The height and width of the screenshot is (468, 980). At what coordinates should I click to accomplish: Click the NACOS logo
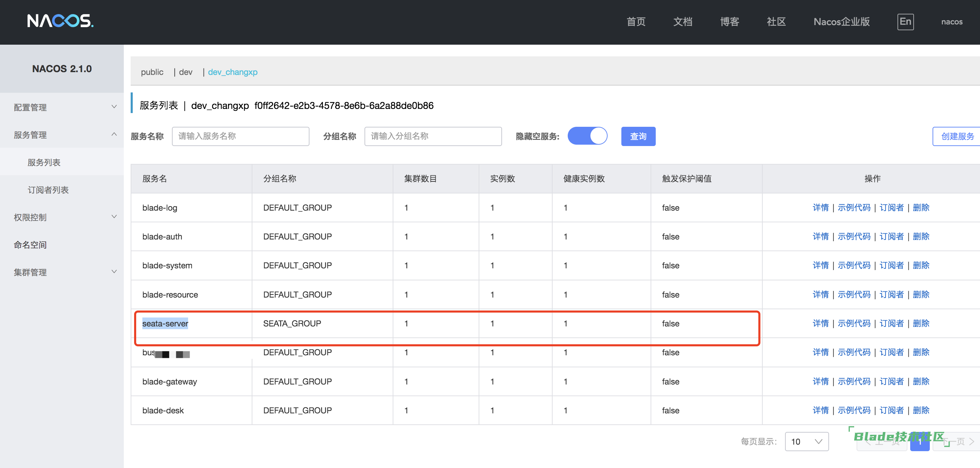pos(60,21)
